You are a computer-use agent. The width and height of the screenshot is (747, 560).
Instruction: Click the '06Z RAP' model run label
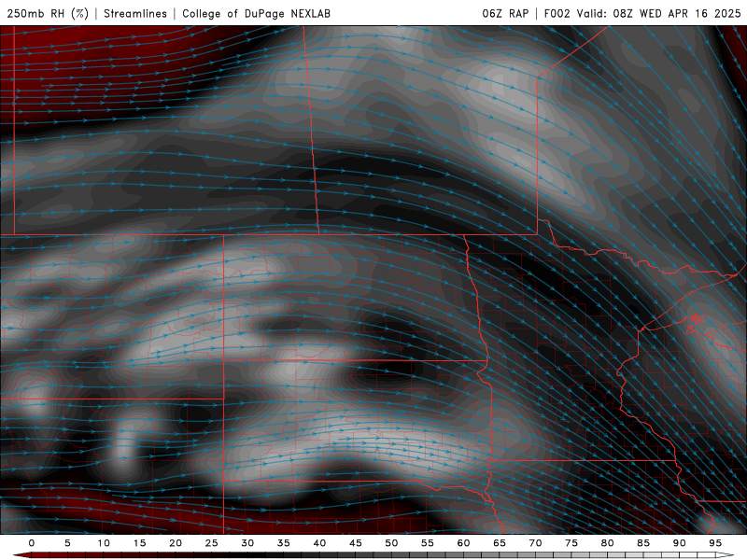[505, 13]
